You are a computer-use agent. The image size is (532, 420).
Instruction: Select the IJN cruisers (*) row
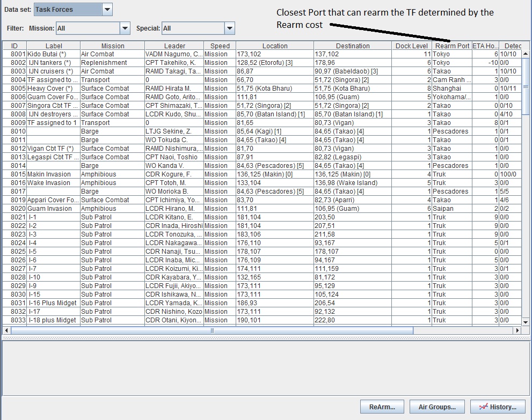coord(263,71)
